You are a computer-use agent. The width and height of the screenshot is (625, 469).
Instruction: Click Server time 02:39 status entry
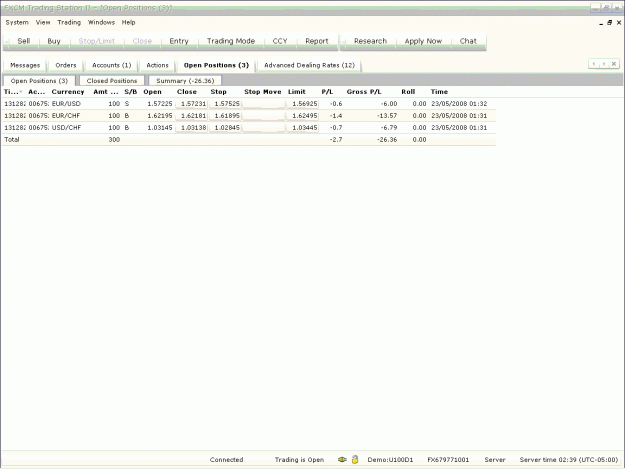[568, 459]
